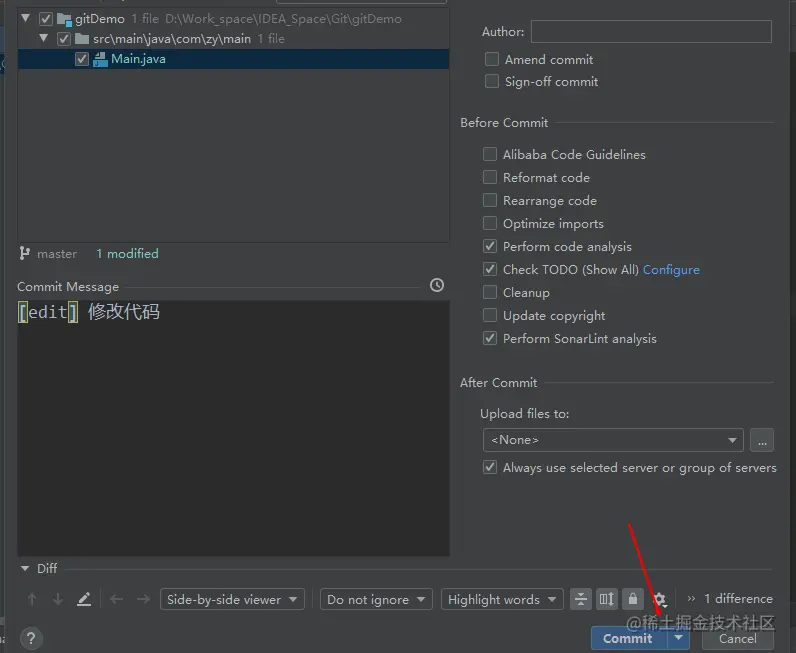Open Commit button dropdown arrow
Image resolution: width=796 pixels, height=653 pixels.
(x=679, y=638)
